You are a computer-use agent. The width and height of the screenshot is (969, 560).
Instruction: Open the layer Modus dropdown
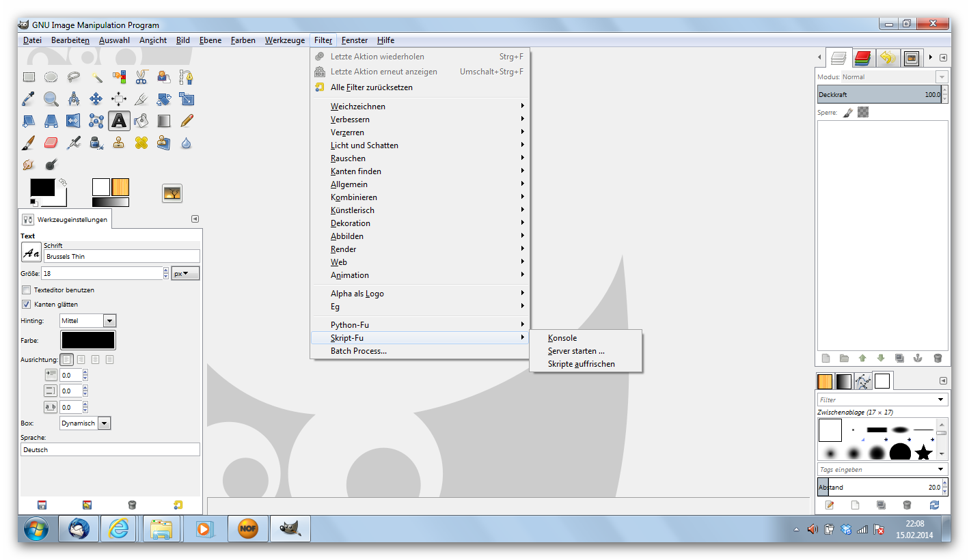pos(895,77)
